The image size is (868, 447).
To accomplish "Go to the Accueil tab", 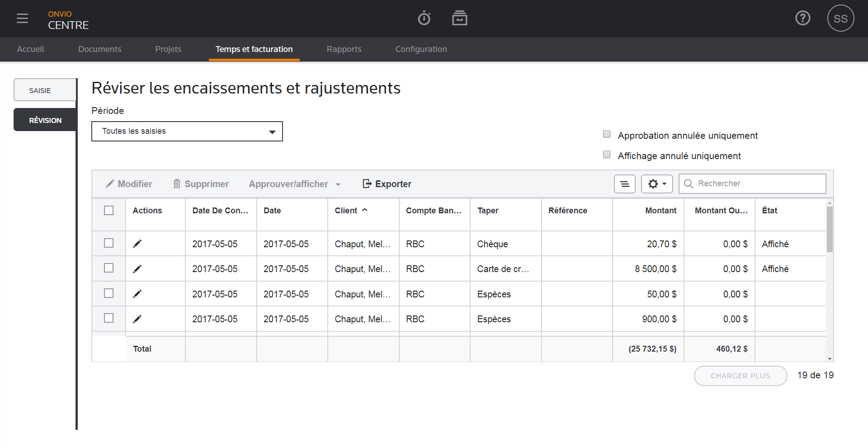I will coord(30,49).
